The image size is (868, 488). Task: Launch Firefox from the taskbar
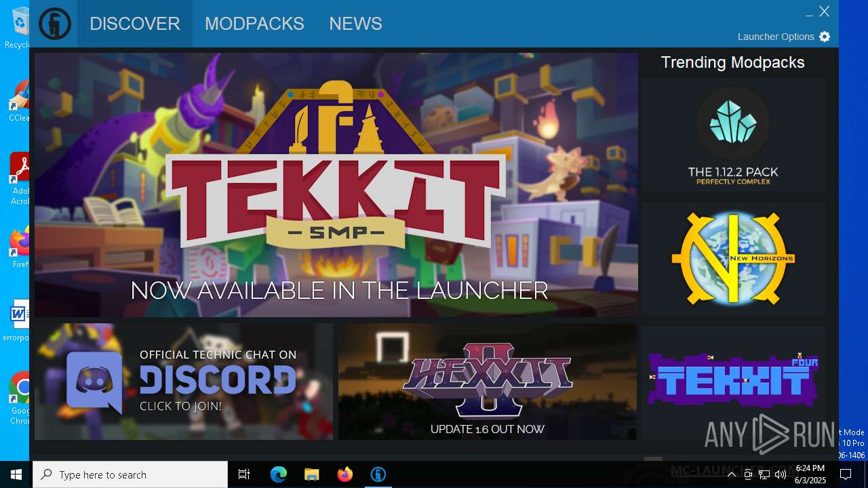pyautogui.click(x=345, y=474)
